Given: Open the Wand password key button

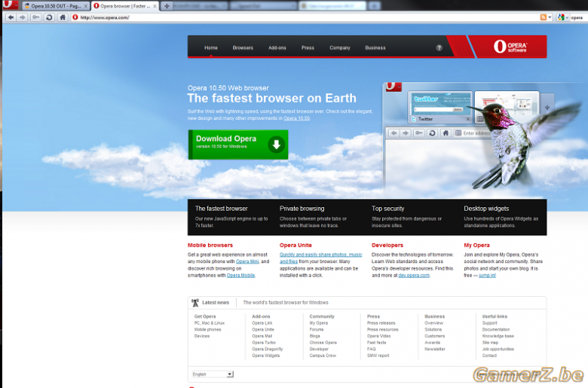Looking at the screenshot, I should 36,17.
